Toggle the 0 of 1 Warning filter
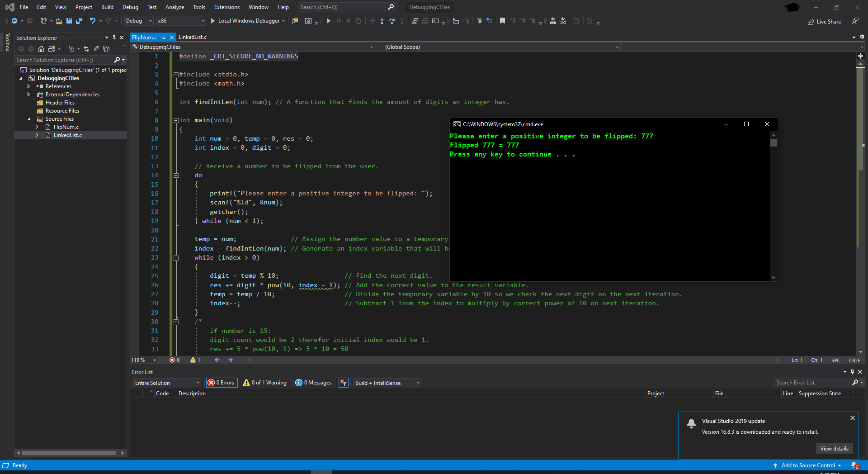Image resolution: width=868 pixels, height=474 pixels. 265,383
